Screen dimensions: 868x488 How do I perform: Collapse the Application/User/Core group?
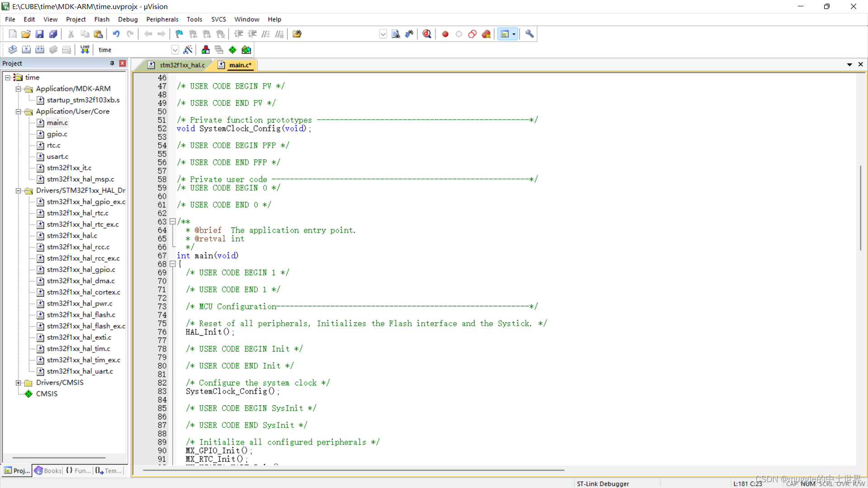pyautogui.click(x=19, y=112)
